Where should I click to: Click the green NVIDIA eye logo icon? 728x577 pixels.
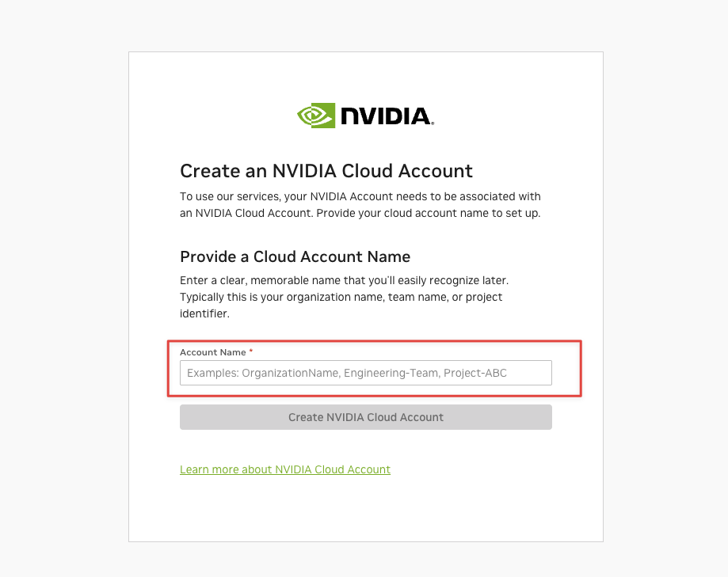[x=316, y=116]
